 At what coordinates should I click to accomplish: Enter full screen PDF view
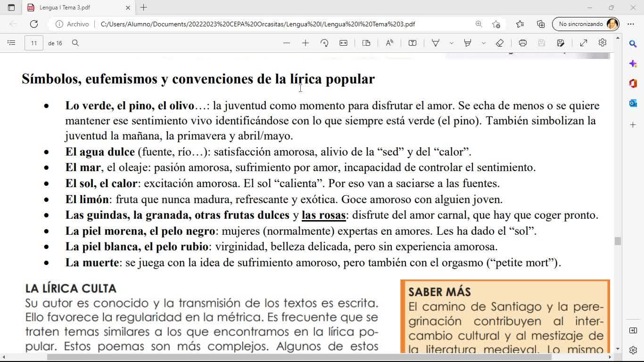tap(584, 43)
